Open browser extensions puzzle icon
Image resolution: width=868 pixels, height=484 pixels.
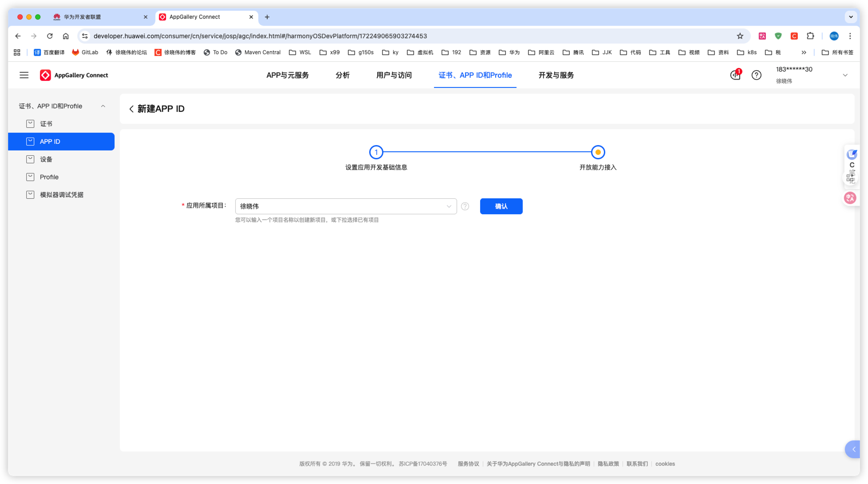point(810,36)
